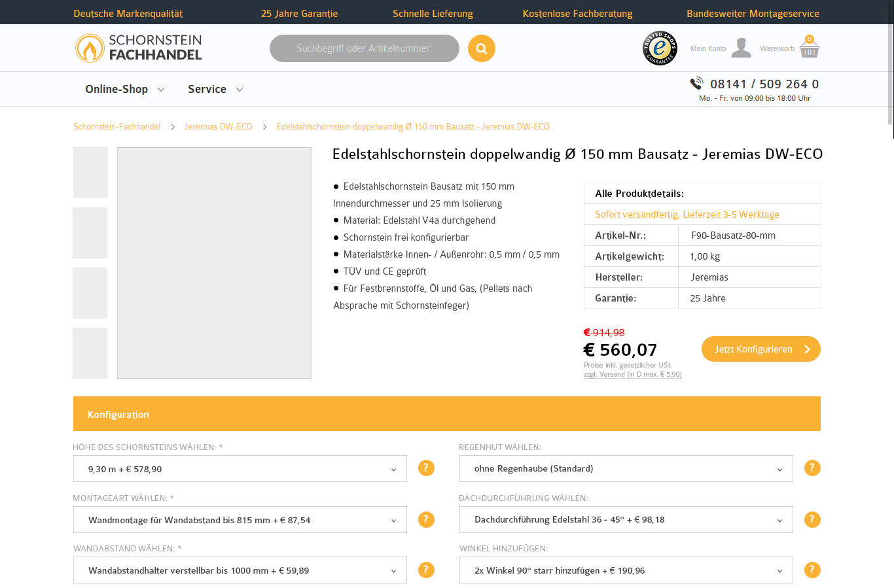Go to Schornstein-Fachhandel breadcrumb link
894x588 pixels.
[x=116, y=126]
